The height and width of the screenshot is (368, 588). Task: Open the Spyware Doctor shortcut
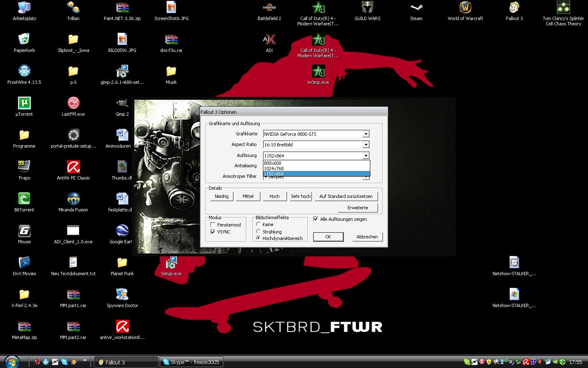[x=122, y=298]
